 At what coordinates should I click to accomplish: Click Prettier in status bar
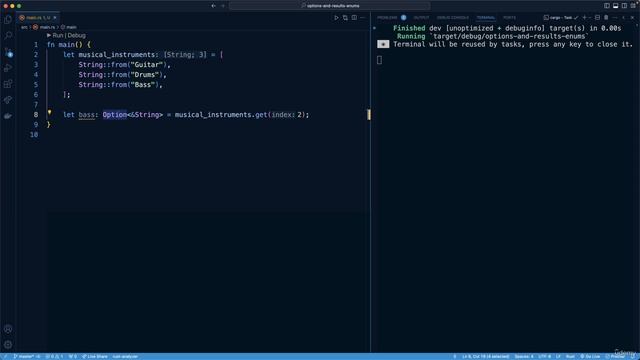point(615,356)
